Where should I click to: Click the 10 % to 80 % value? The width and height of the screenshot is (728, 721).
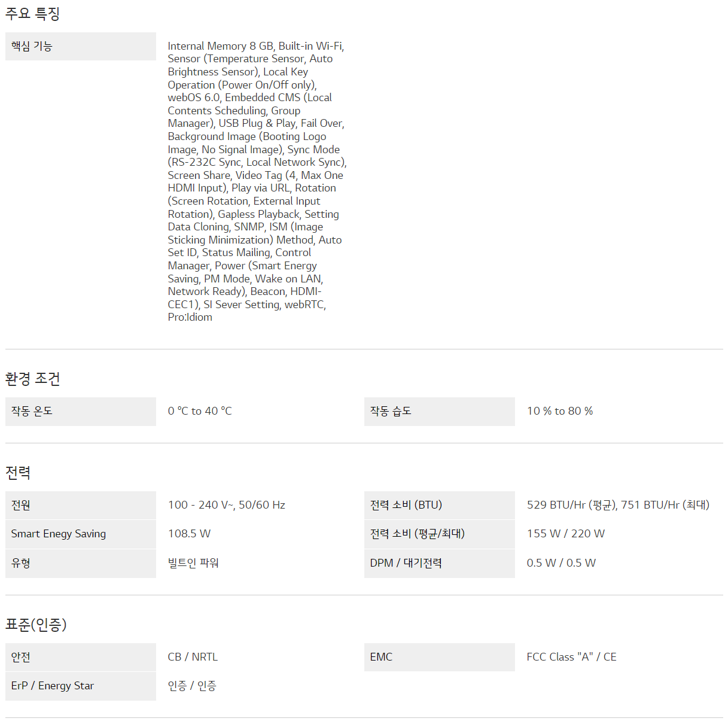pos(560,411)
